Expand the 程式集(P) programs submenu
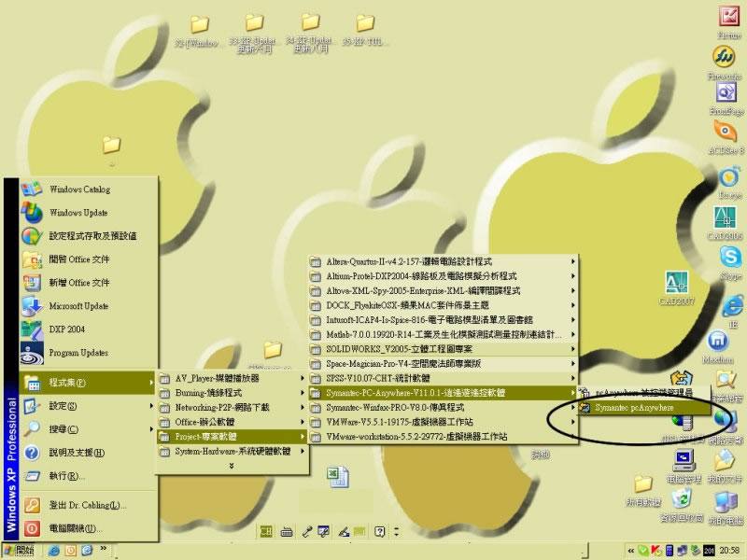Screen dimensions: 747x560 click(x=89, y=383)
